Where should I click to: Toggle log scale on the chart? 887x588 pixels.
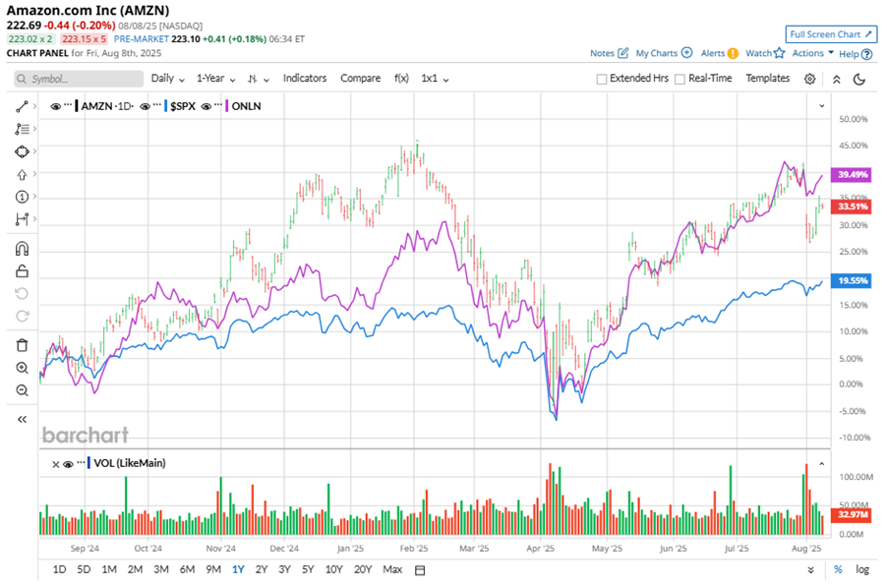(862, 570)
